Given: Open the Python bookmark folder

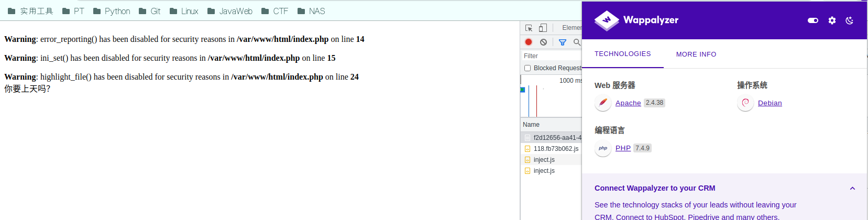Looking at the screenshot, I should pyautogui.click(x=112, y=11).
